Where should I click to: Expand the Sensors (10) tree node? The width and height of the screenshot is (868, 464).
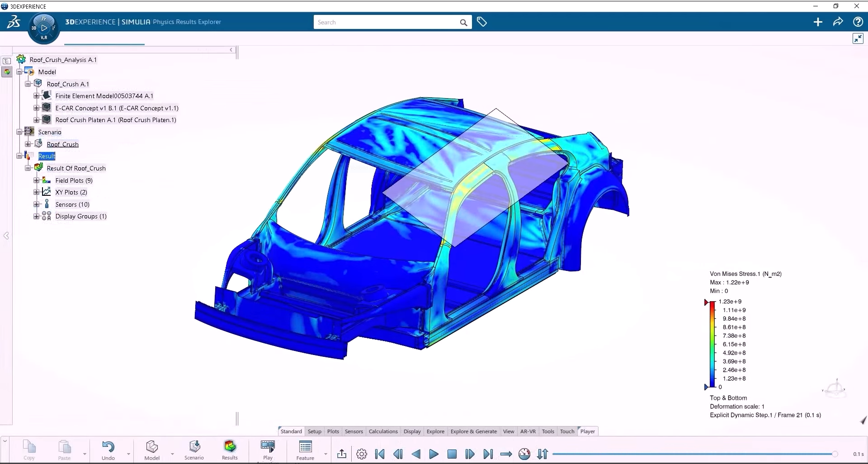point(37,204)
